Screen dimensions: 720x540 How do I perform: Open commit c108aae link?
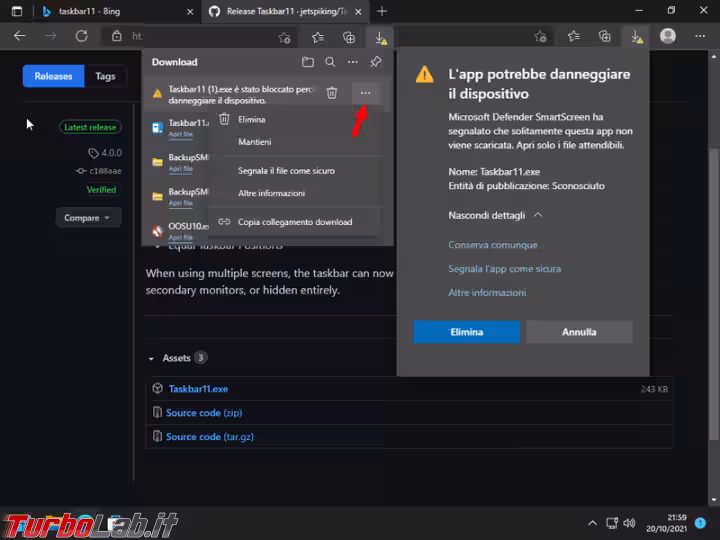99,171
